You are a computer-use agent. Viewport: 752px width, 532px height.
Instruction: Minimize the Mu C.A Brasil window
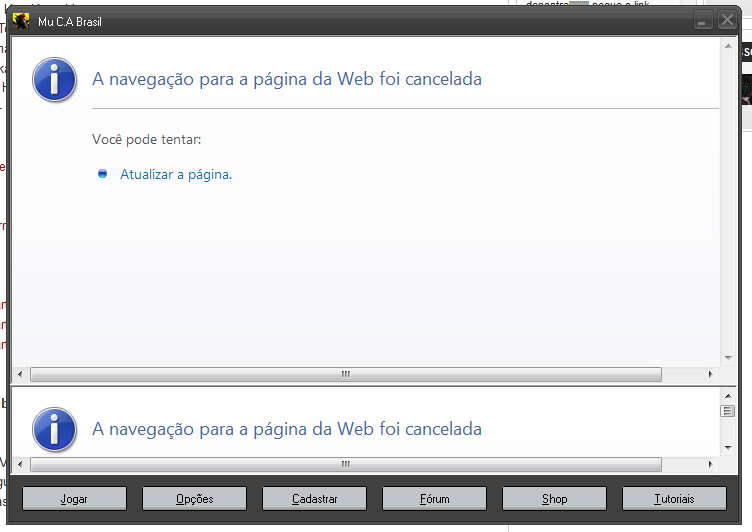pos(703,21)
